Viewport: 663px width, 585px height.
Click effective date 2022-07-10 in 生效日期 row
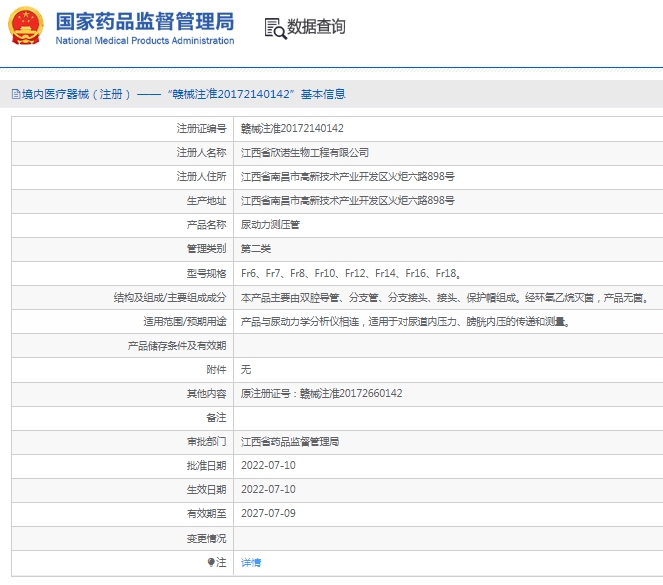(268, 489)
